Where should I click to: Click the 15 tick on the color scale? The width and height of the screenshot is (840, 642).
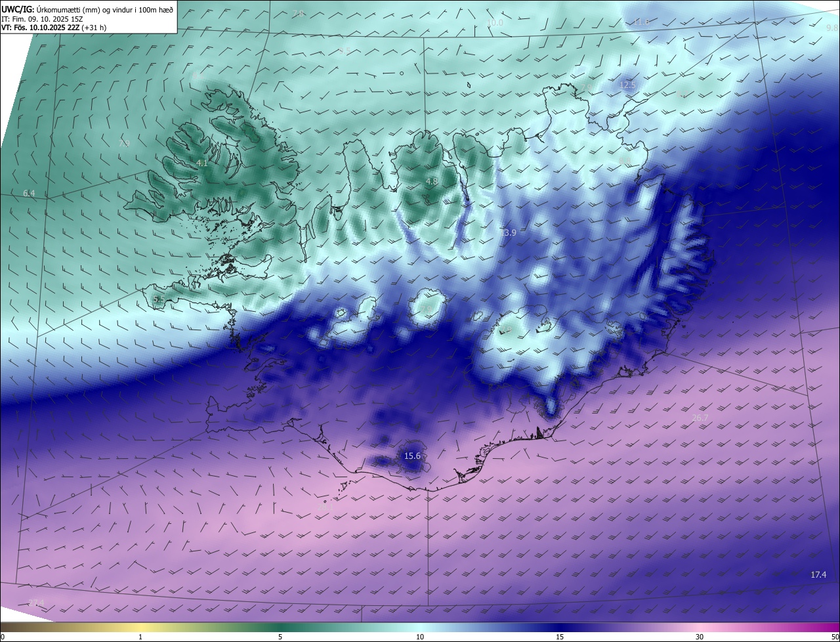[x=560, y=637]
